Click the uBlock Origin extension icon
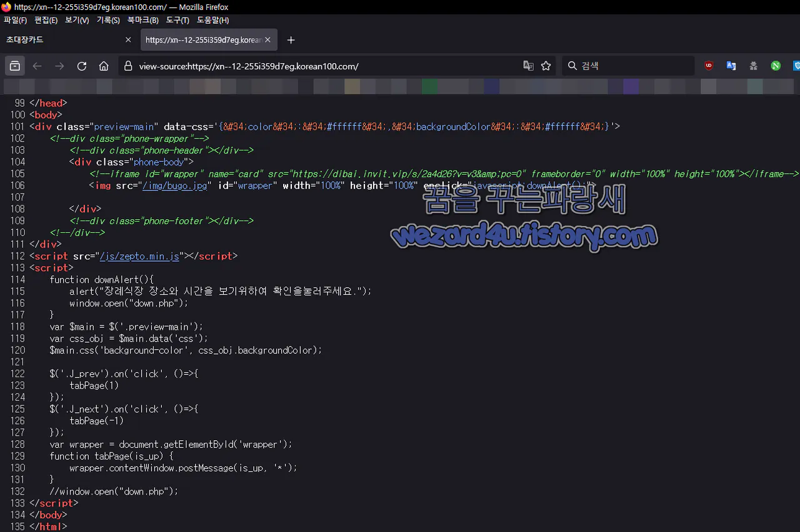800x532 pixels. pos(708,66)
